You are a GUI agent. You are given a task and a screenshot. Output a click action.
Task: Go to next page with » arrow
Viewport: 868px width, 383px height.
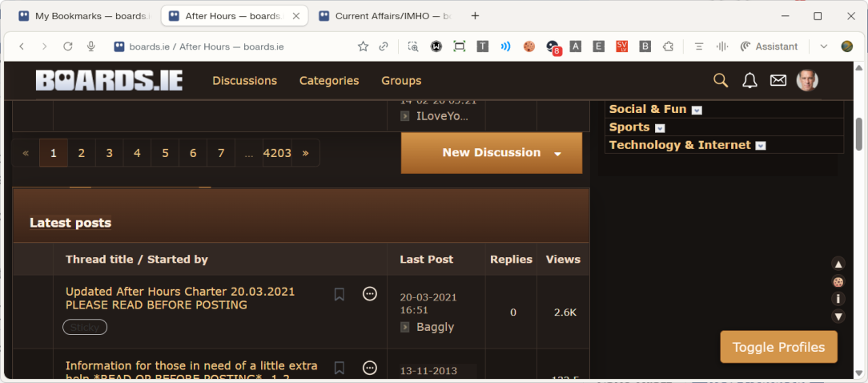[306, 153]
